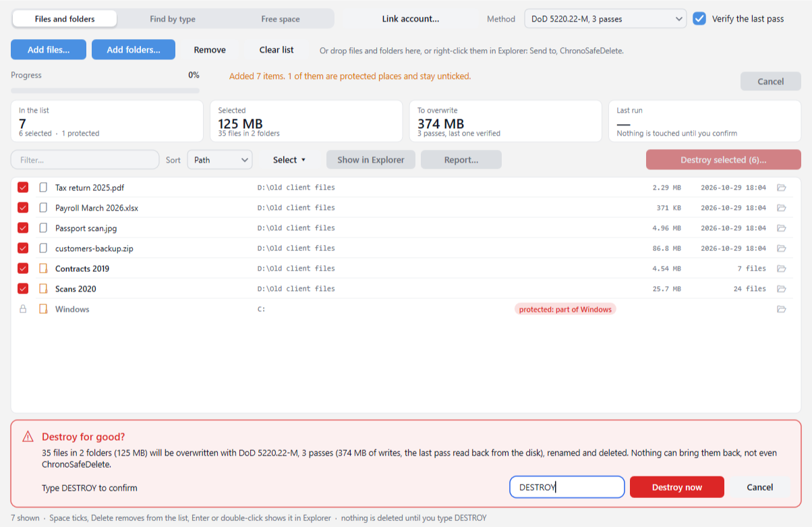Click the folder icon beside Contracts 2019

click(x=43, y=269)
